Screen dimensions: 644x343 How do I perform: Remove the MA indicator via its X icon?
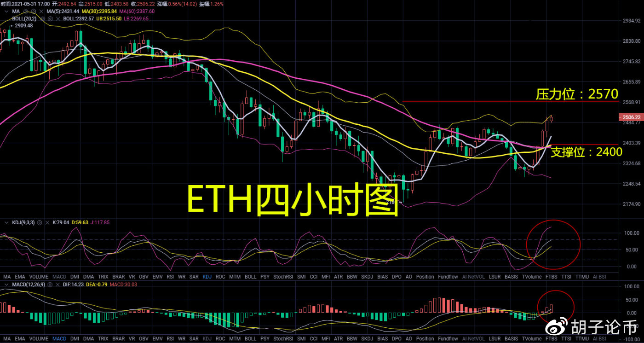point(41,11)
